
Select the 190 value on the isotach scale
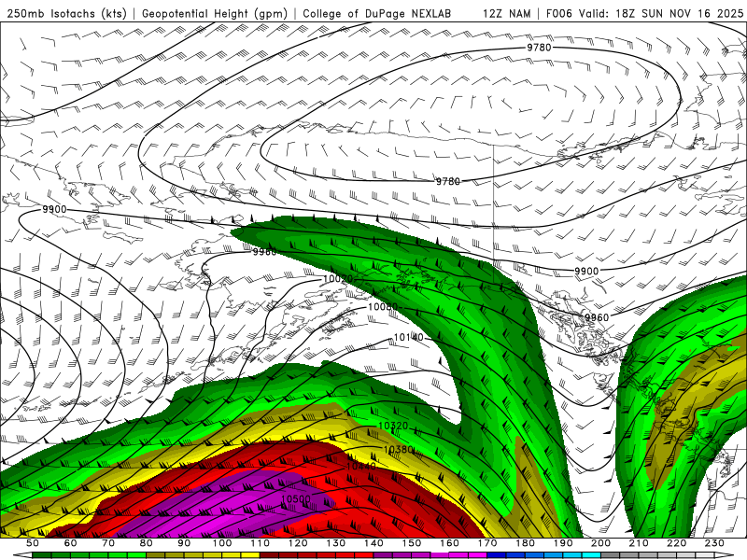[x=563, y=543]
